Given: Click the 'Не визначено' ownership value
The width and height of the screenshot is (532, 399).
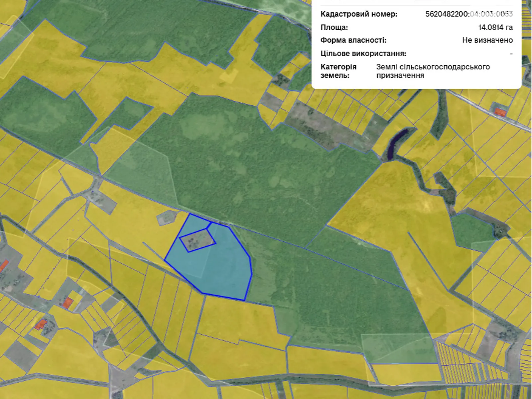Looking at the screenshot, I should coord(487,40).
